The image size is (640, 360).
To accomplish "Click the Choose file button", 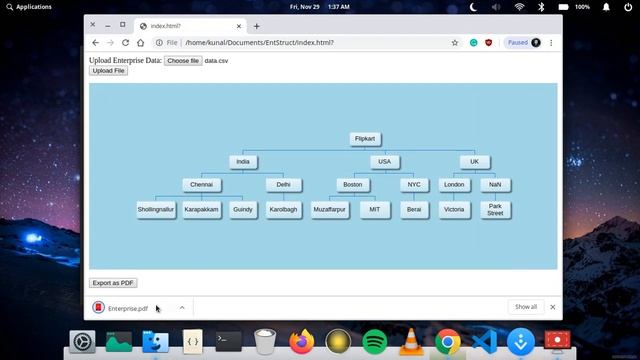I will click(183, 60).
